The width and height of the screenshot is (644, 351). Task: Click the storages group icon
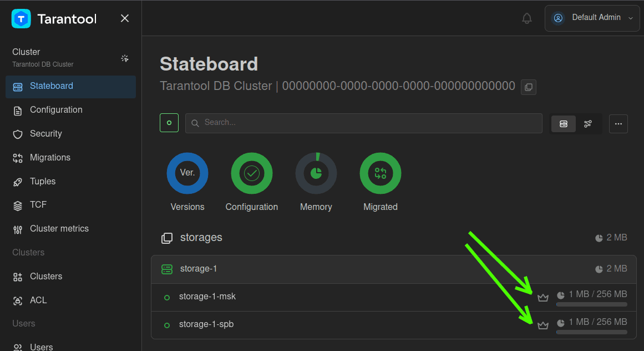pos(167,238)
